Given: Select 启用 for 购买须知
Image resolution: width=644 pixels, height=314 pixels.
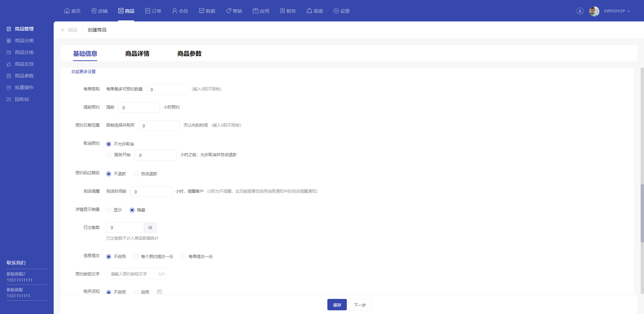Looking at the screenshot, I should pyautogui.click(x=136, y=292).
